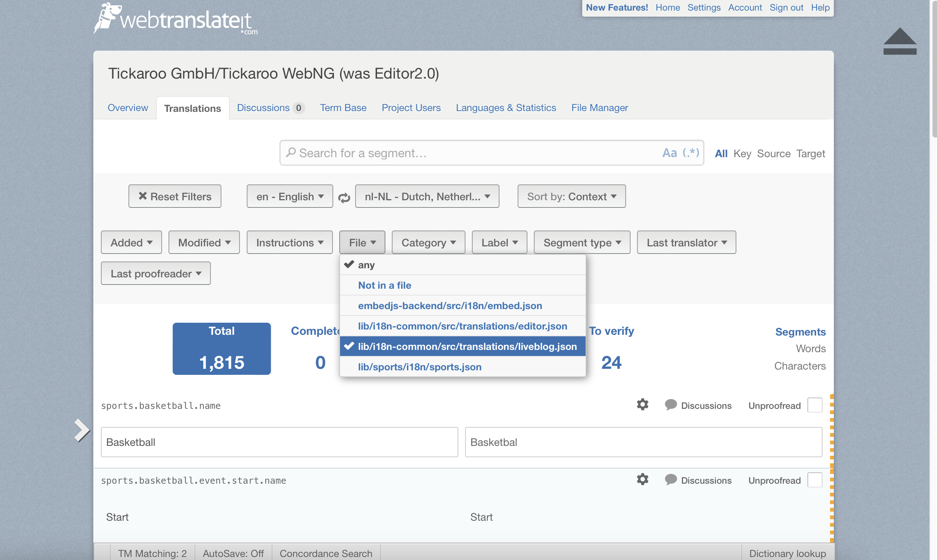
Task: Expand the Sort by Context dropdown
Action: pyautogui.click(x=571, y=196)
